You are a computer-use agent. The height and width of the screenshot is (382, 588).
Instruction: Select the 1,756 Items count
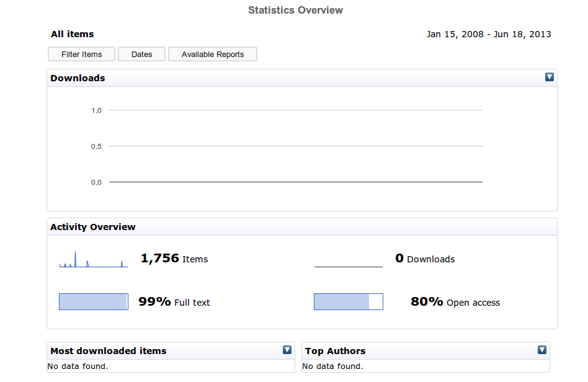pos(174,259)
